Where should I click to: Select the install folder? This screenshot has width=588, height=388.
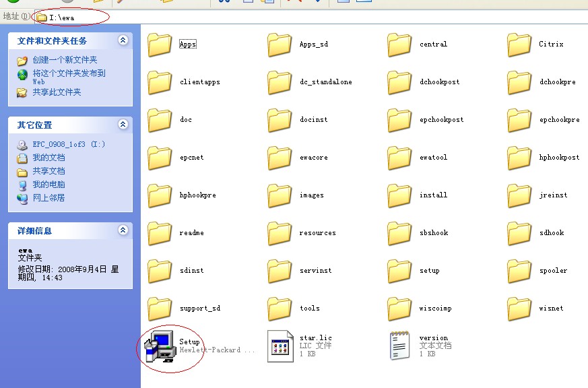400,195
